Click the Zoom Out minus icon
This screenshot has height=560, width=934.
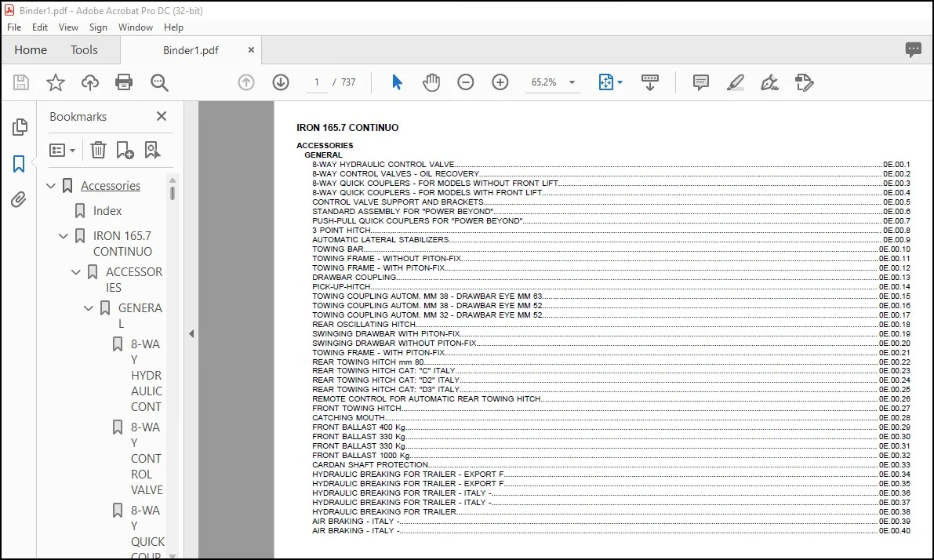(x=466, y=82)
